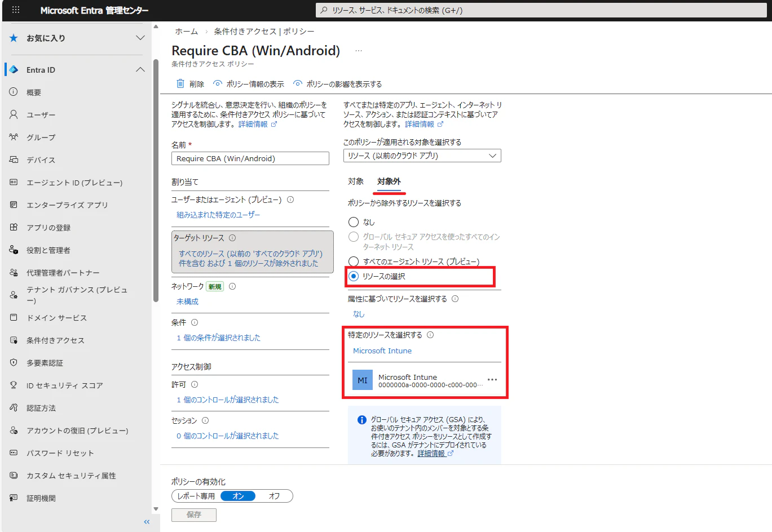Switch to the 対象 tab
This screenshot has width=772, height=532.
pos(356,181)
